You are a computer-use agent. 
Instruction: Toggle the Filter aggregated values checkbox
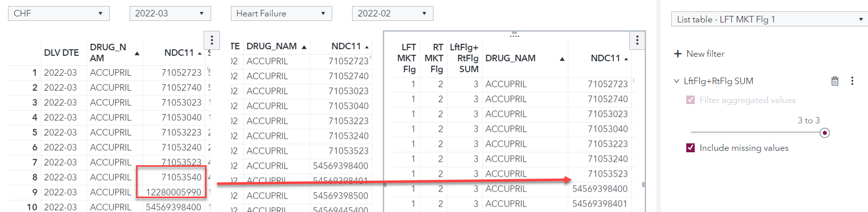click(690, 100)
